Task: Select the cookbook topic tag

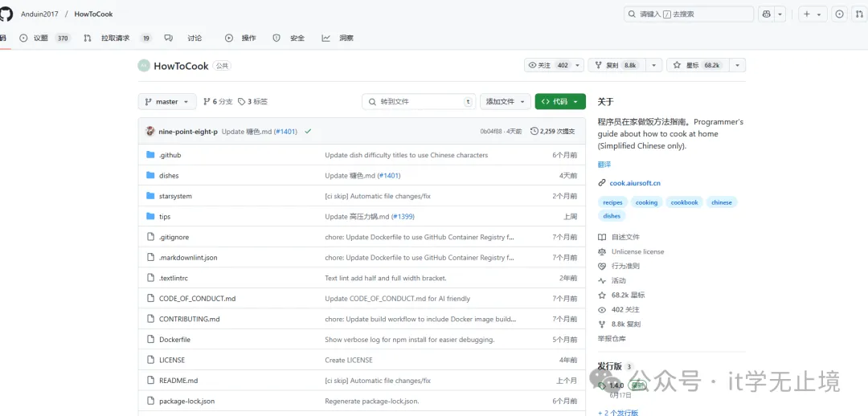Action: pyautogui.click(x=684, y=202)
